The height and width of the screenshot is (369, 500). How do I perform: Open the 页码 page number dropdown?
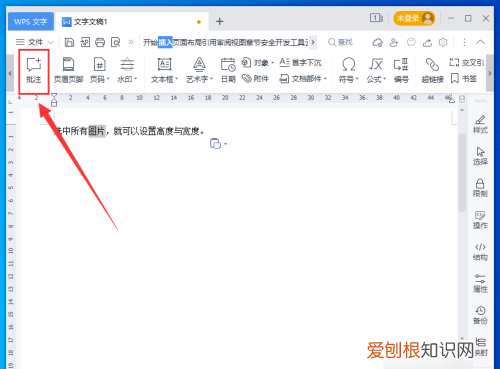click(100, 71)
